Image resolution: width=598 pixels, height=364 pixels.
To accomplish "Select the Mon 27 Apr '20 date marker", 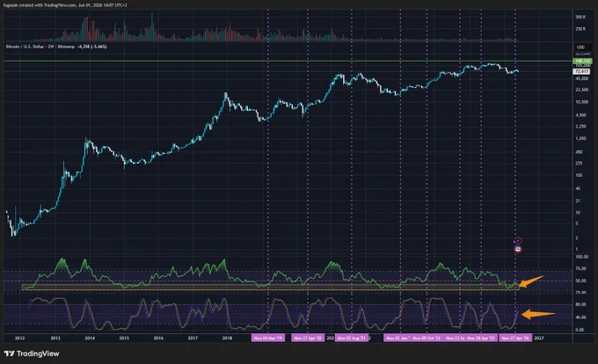I will 308,339.
